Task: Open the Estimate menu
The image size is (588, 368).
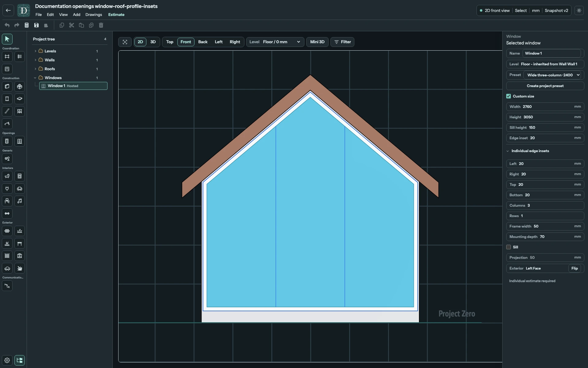Action: (116, 15)
